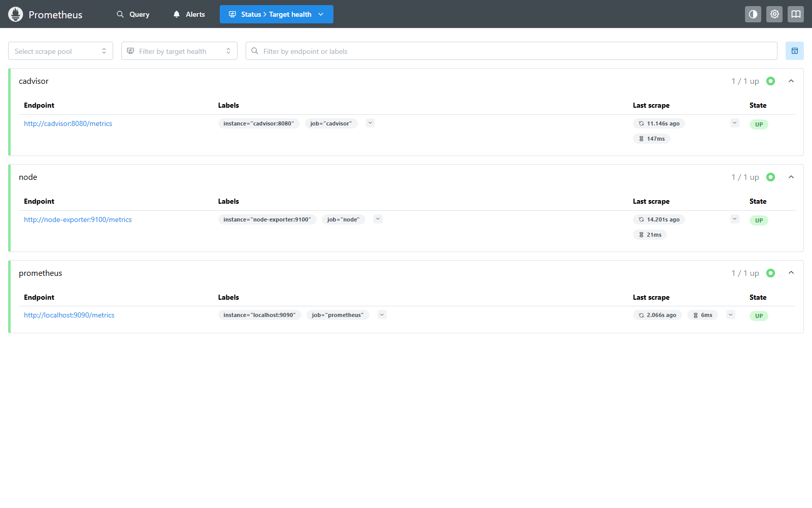
Task: Expand scrape details for node-exporter target
Action: pos(735,219)
